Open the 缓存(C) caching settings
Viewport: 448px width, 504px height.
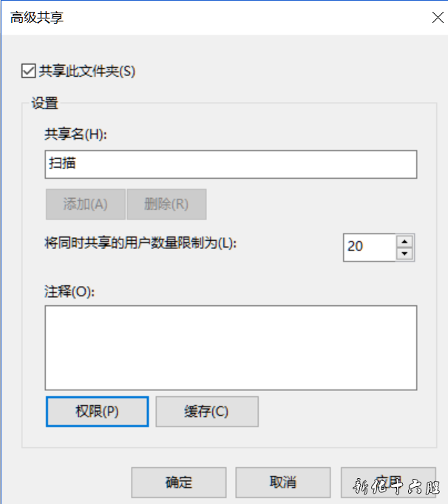[x=207, y=412]
